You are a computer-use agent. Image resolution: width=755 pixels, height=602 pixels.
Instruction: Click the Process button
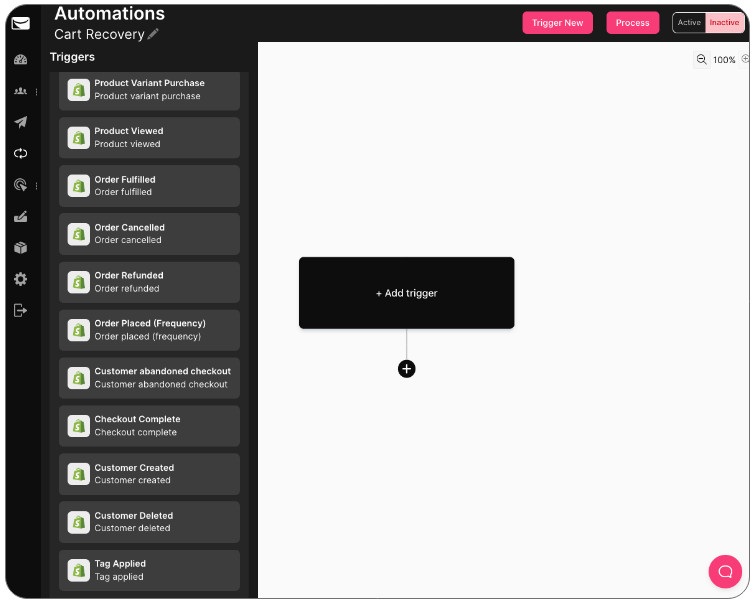633,23
